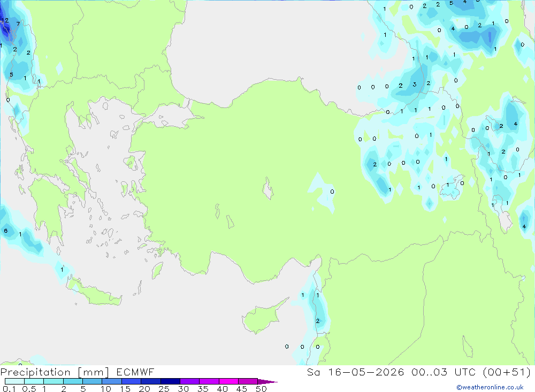The width and height of the screenshot is (535, 392).
Task: Click the 45–50 mm legend swatch
Action: 248,381
